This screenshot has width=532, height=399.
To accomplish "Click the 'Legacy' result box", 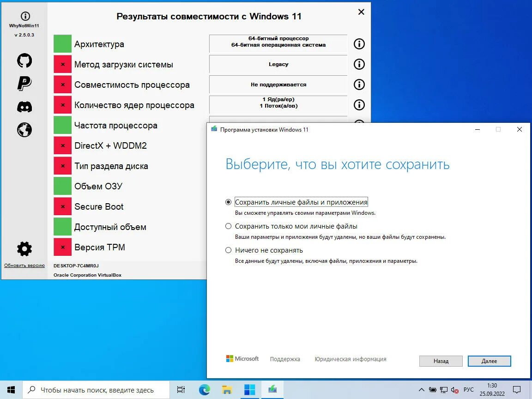I will point(278,64).
